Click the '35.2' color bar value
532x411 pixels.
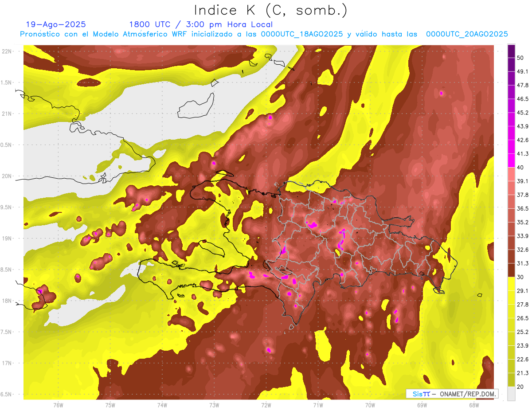click(x=523, y=222)
